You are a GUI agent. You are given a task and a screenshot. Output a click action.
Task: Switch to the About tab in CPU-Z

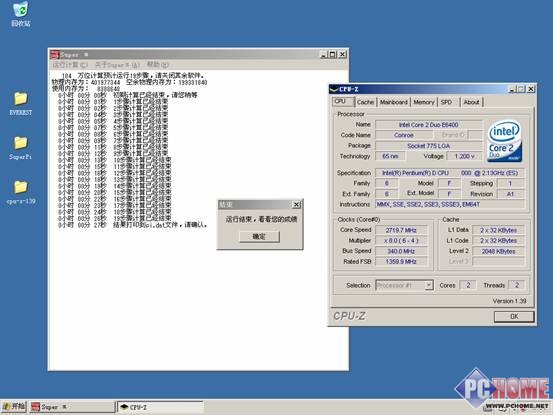(x=471, y=102)
